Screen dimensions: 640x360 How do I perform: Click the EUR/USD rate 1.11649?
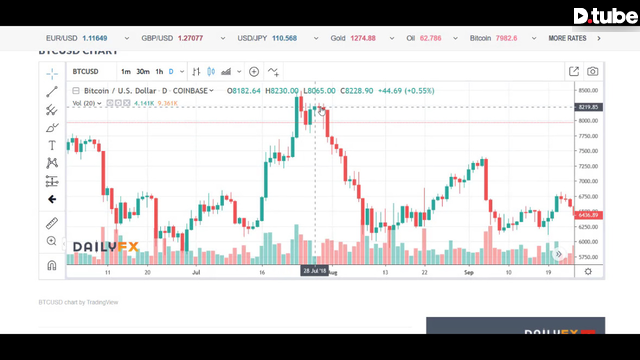tap(95, 38)
